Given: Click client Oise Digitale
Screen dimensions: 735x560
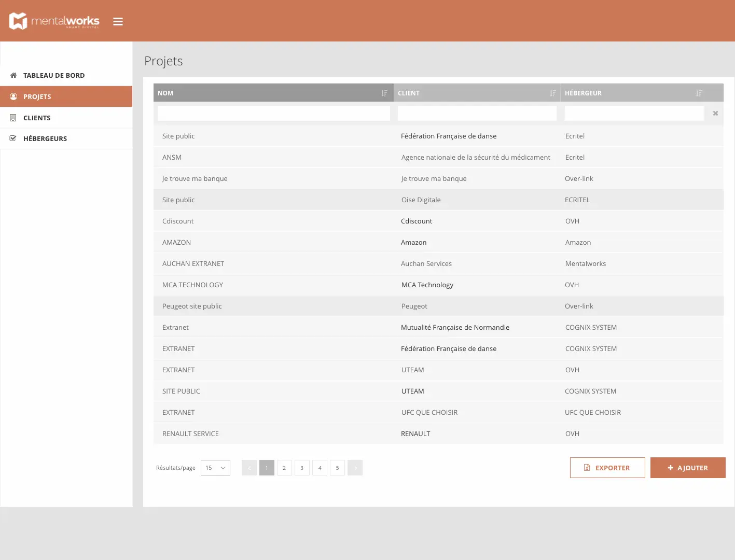Looking at the screenshot, I should pyautogui.click(x=421, y=200).
